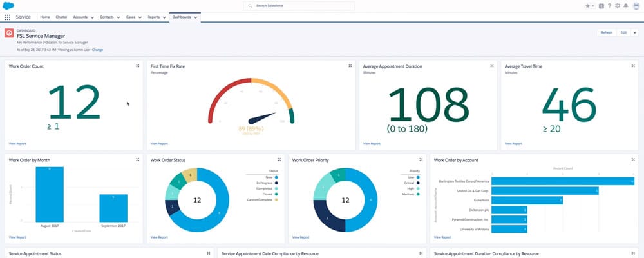Click the 'FSL Service Manager' dashboard title

[x=41, y=36]
